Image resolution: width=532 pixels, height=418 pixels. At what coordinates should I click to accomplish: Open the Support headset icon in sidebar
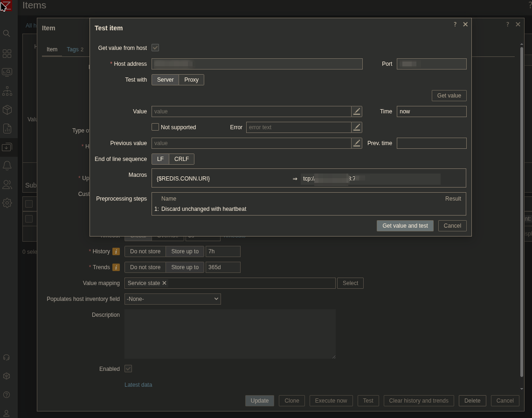6,357
